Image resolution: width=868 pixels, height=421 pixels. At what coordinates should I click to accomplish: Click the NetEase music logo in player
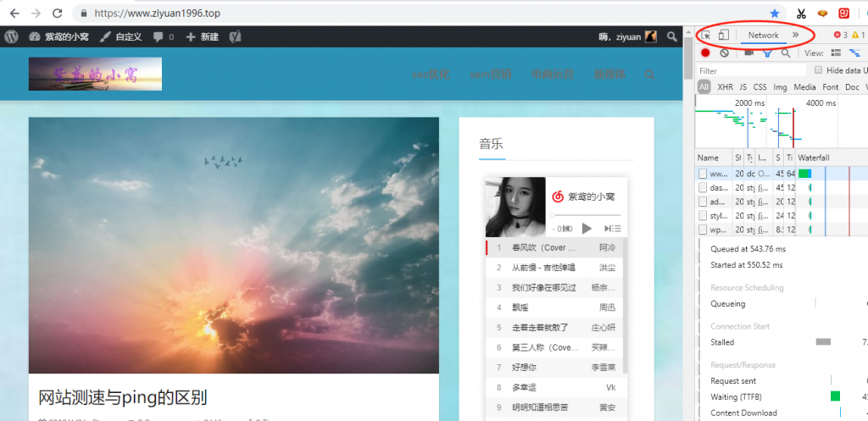click(x=558, y=197)
